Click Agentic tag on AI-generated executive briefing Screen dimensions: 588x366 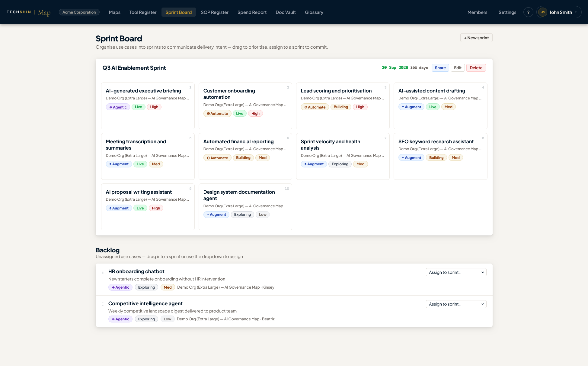118,107
